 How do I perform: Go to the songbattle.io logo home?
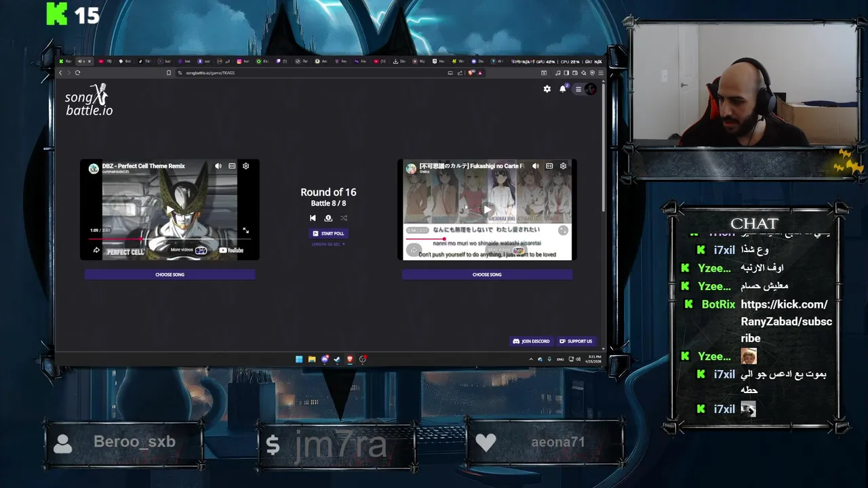89,100
